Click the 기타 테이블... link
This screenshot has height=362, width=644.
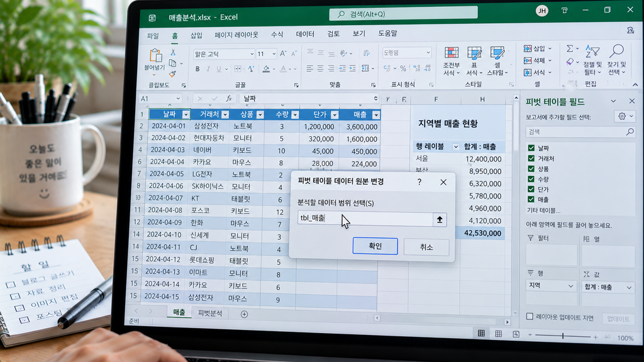point(543,211)
